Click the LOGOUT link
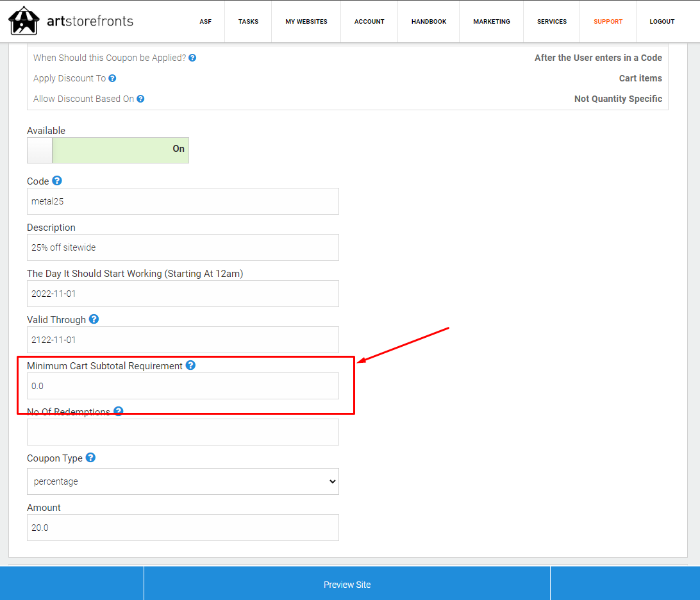Viewport: 700px width, 600px height. (662, 21)
